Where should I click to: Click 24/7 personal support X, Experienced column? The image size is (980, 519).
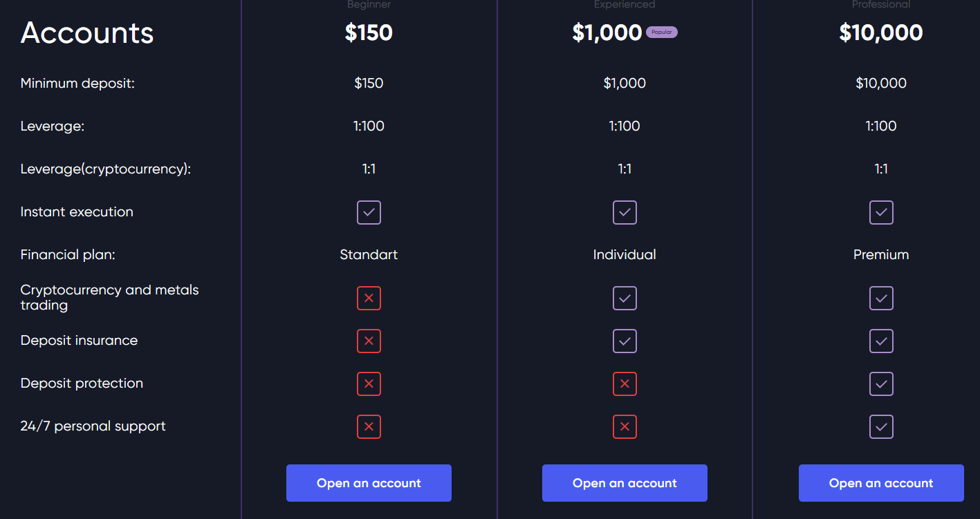point(625,427)
